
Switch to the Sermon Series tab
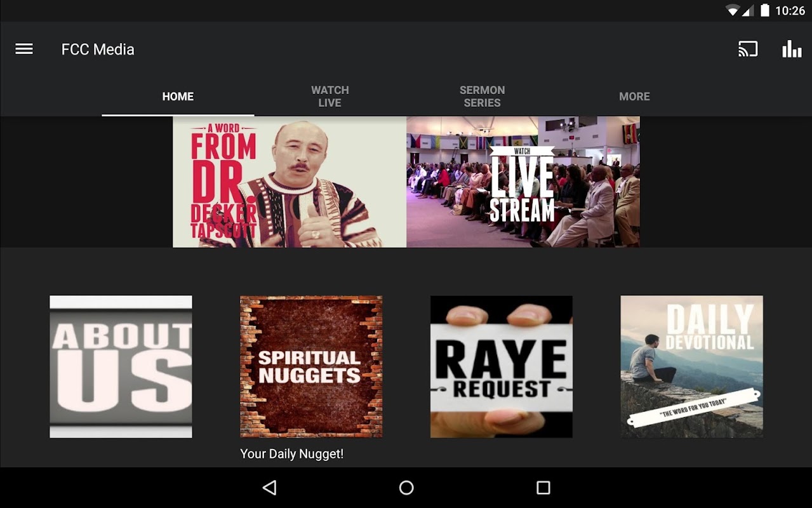[x=483, y=97]
